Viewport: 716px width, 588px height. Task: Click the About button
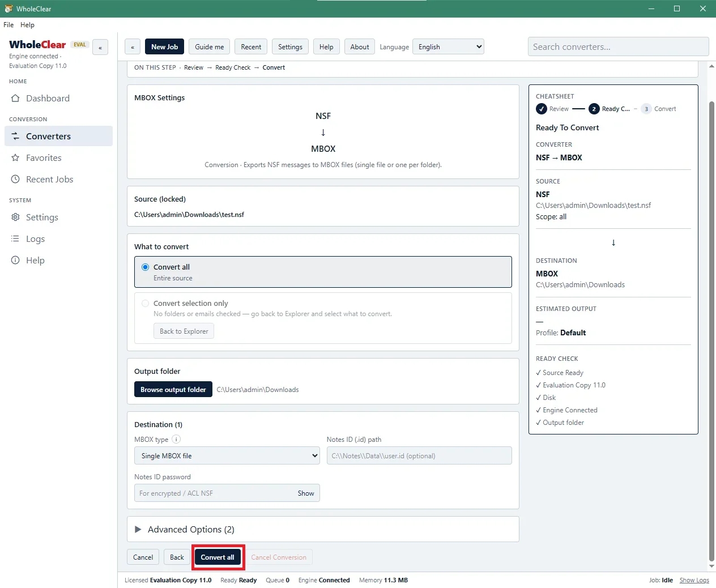point(359,47)
